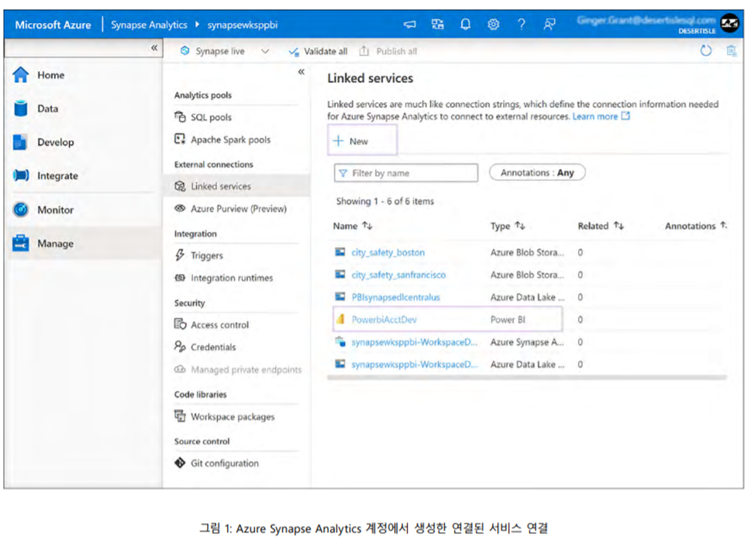
Task: Collapse the Manage settings panel
Action: point(301,72)
